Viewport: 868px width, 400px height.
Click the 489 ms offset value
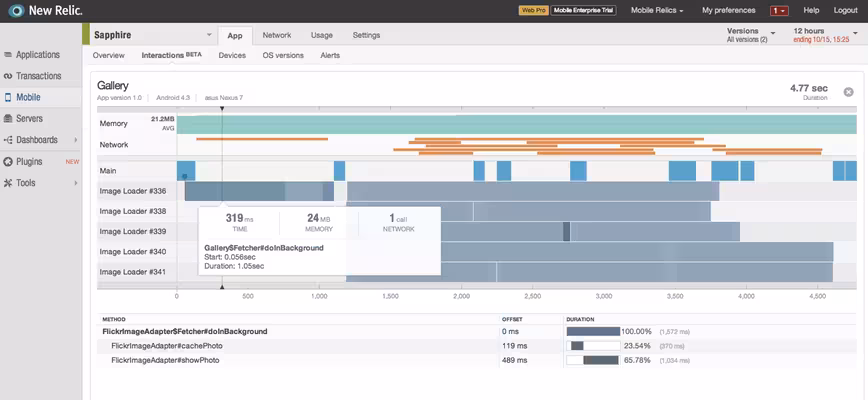[x=514, y=360]
